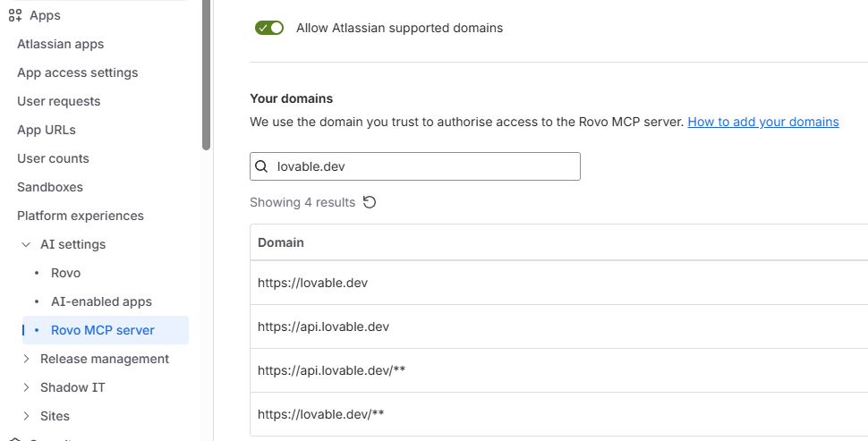Click the Apps grid icon
Image resolution: width=868 pixels, height=441 pixels.
coord(15,15)
